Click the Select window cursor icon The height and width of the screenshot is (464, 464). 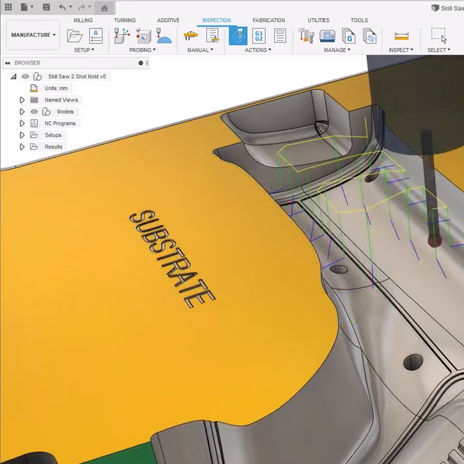(x=438, y=36)
